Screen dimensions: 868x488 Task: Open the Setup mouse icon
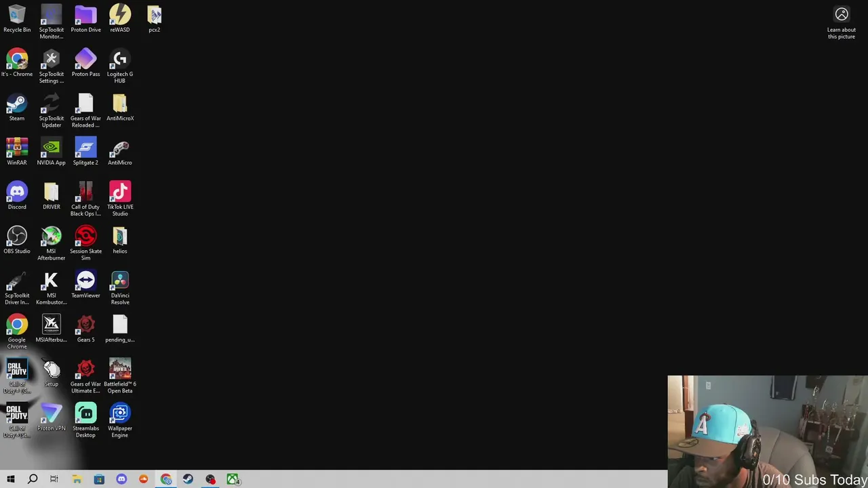[x=52, y=373]
